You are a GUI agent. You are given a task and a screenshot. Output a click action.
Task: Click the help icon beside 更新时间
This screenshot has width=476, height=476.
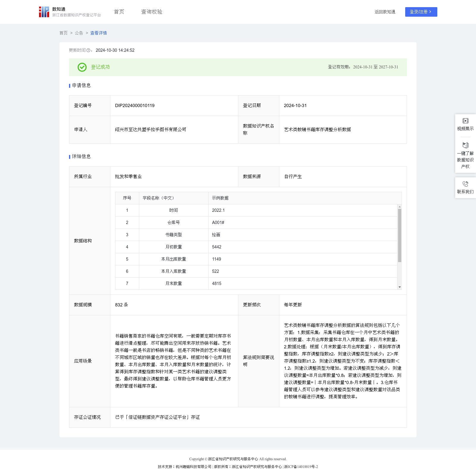pyautogui.click(x=88, y=51)
